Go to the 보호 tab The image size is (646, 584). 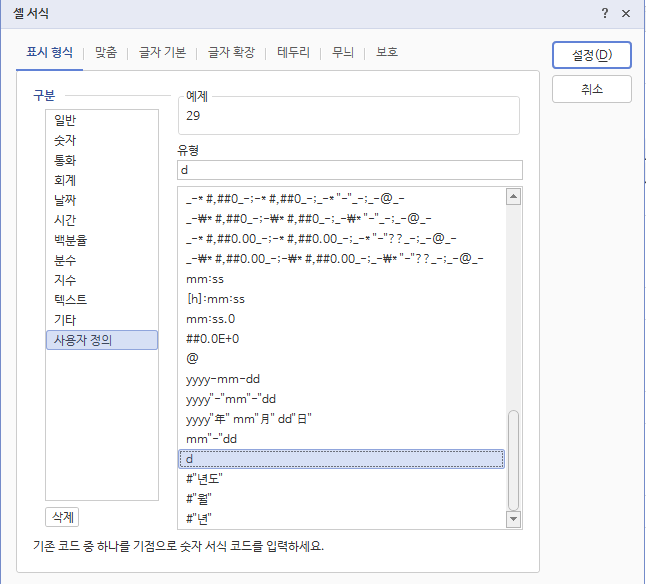coord(387,52)
